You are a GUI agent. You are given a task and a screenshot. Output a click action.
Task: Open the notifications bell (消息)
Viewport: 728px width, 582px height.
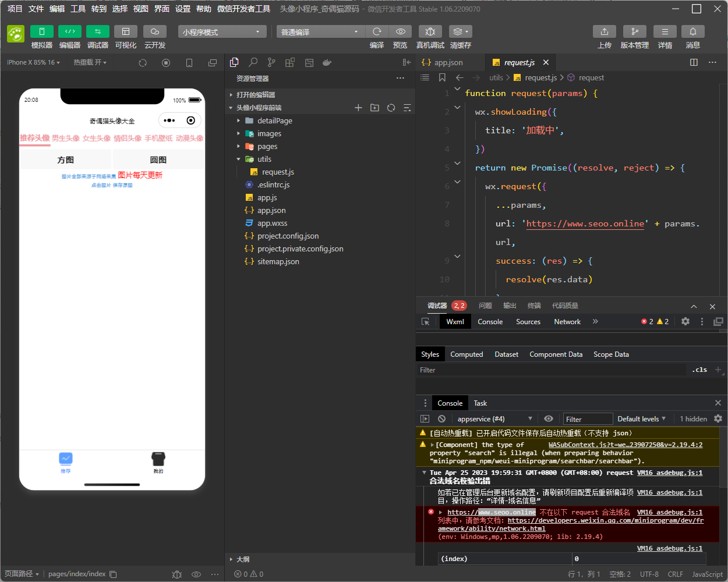pyautogui.click(x=693, y=31)
